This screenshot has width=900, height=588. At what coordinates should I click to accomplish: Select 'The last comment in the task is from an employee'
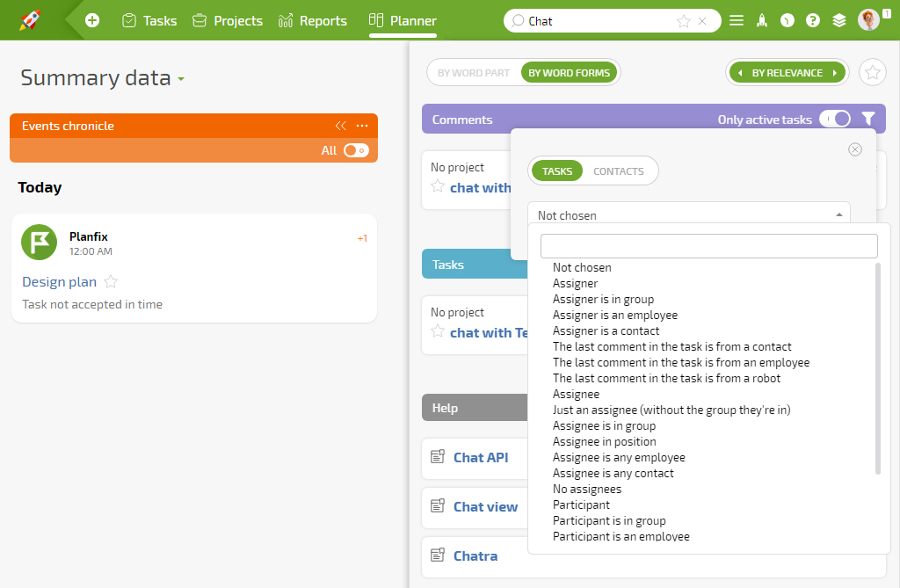click(x=681, y=362)
